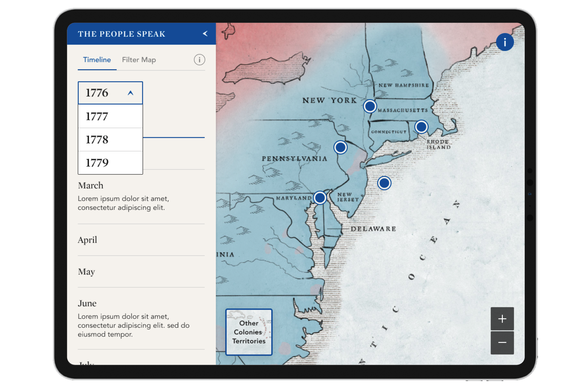Collapse the People Speak sidebar arrow
Image resolution: width=588 pixels, height=389 pixels.
pos(205,34)
